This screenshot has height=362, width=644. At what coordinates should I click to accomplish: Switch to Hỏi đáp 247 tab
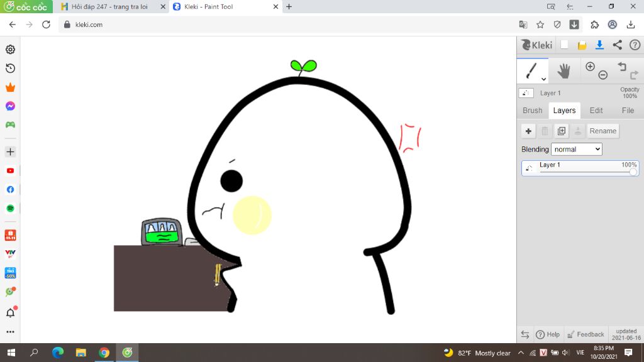[x=109, y=6]
